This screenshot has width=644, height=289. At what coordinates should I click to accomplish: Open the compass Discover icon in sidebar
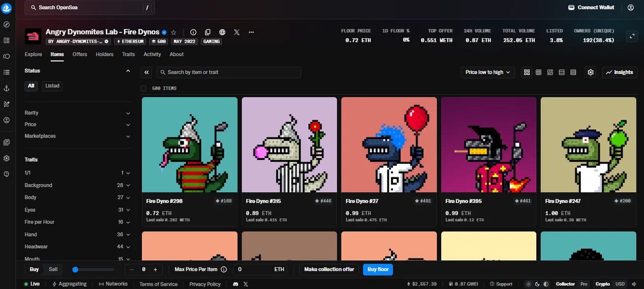click(x=7, y=24)
